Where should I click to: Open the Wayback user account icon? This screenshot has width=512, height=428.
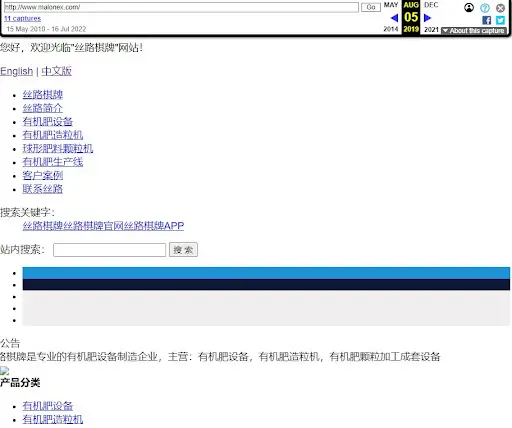(x=469, y=8)
